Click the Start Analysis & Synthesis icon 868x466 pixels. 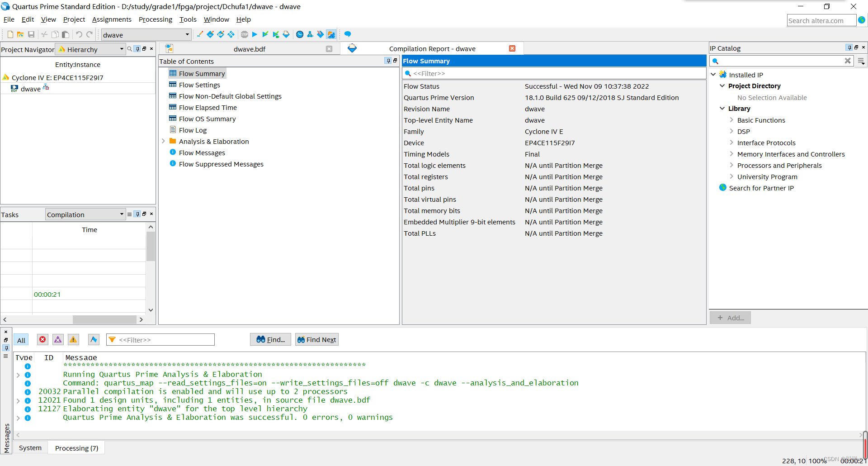[276, 34]
